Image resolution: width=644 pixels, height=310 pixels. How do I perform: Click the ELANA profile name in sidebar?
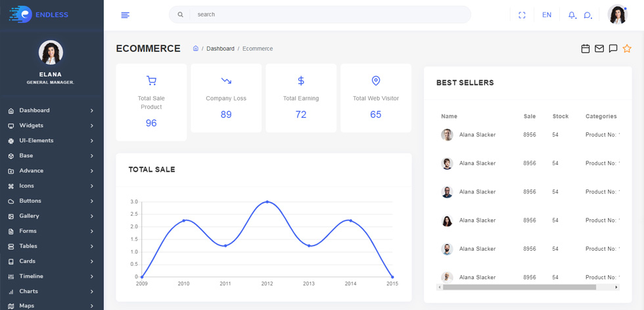click(51, 74)
